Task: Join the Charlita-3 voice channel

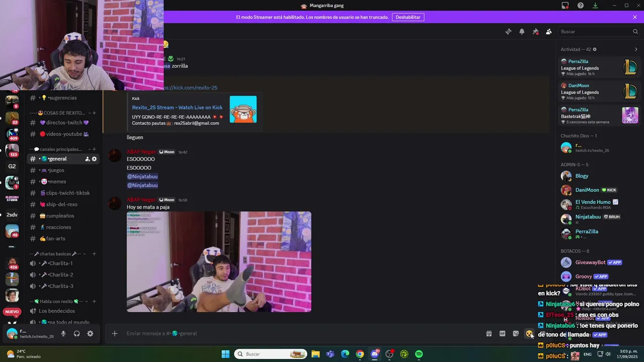Action: [x=64, y=286]
